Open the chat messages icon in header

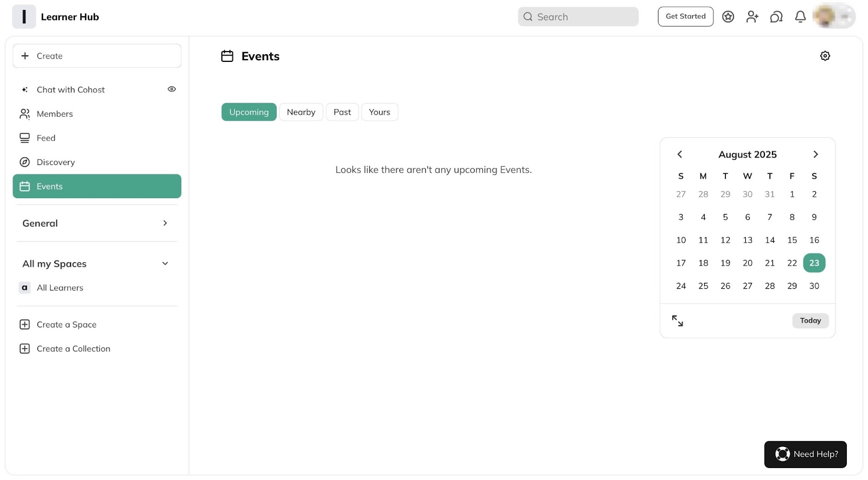point(776,17)
